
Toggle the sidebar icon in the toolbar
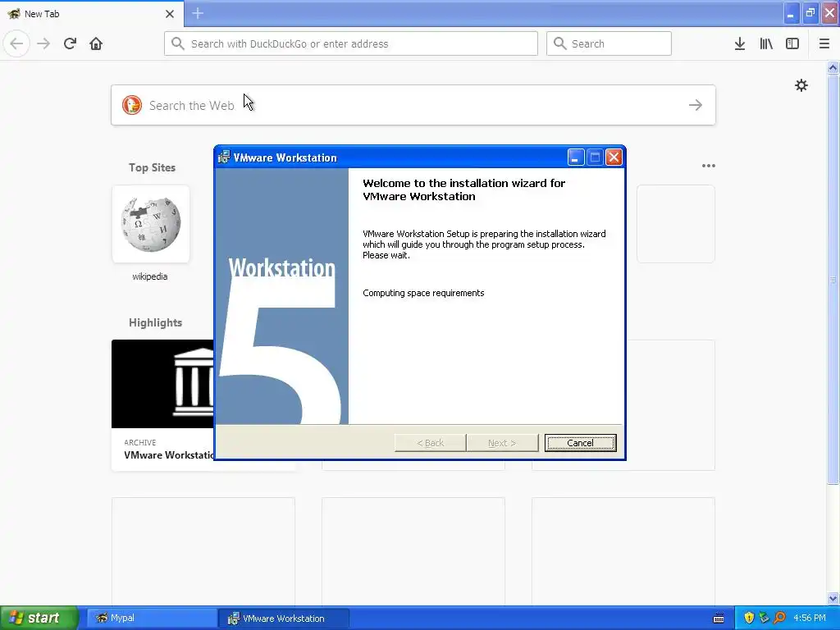pyautogui.click(x=792, y=43)
